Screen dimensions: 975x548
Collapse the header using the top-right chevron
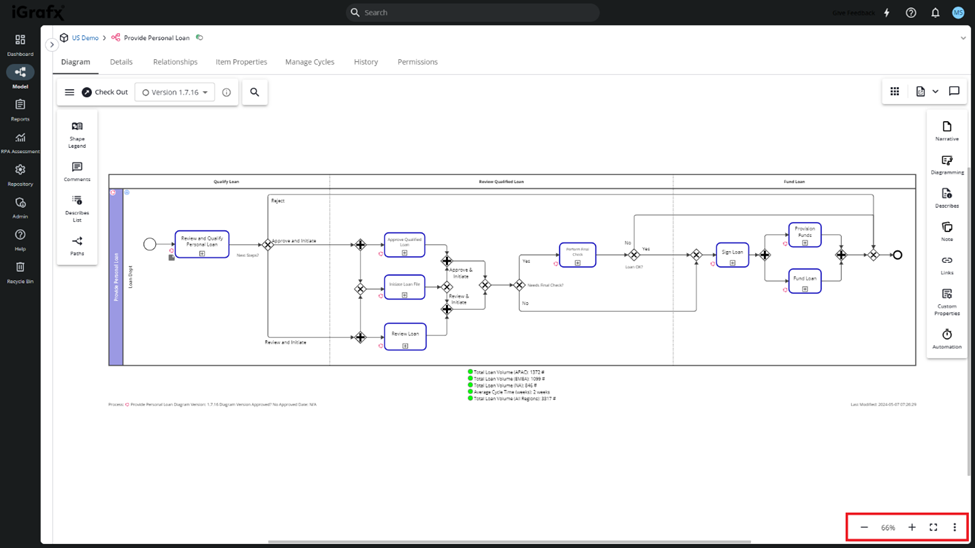tap(962, 38)
